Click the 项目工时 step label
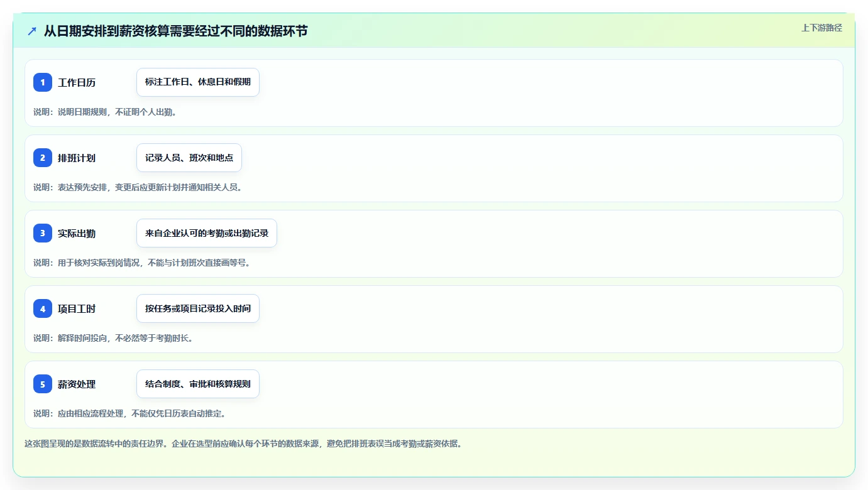 coord(77,308)
